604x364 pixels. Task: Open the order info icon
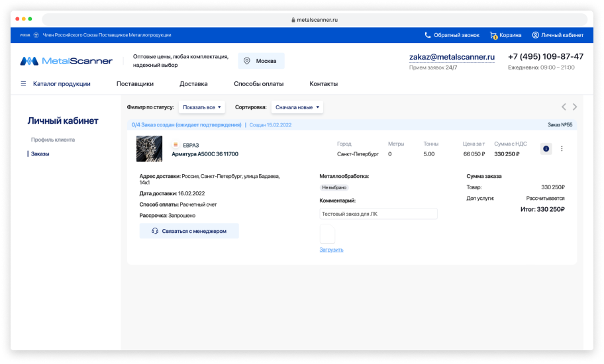pyautogui.click(x=546, y=149)
